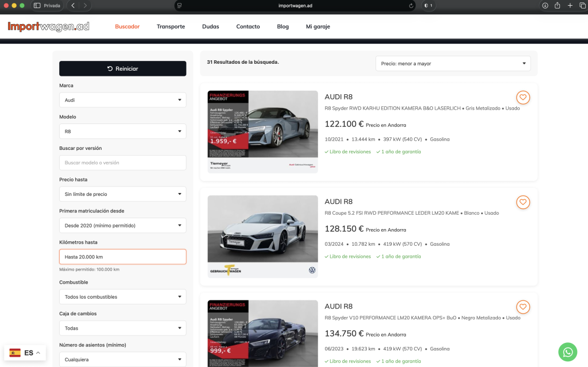Open a new tab with plus icon
This screenshot has height=367, width=588.
(570, 5)
